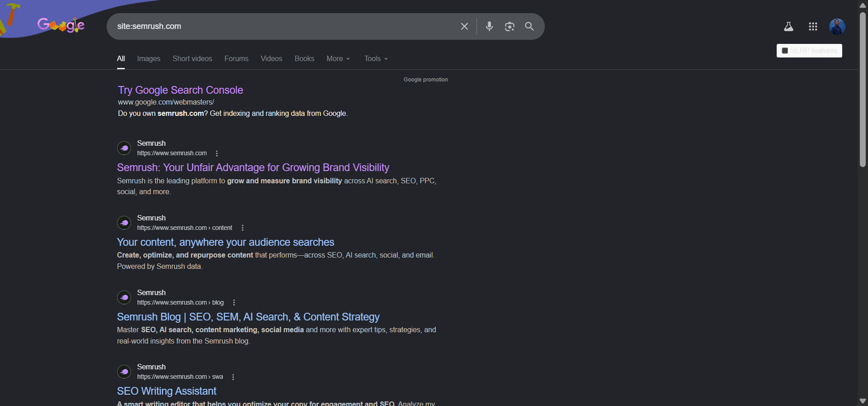868x406 pixels.
Task: Open Search Labs flask icon
Action: (788, 27)
